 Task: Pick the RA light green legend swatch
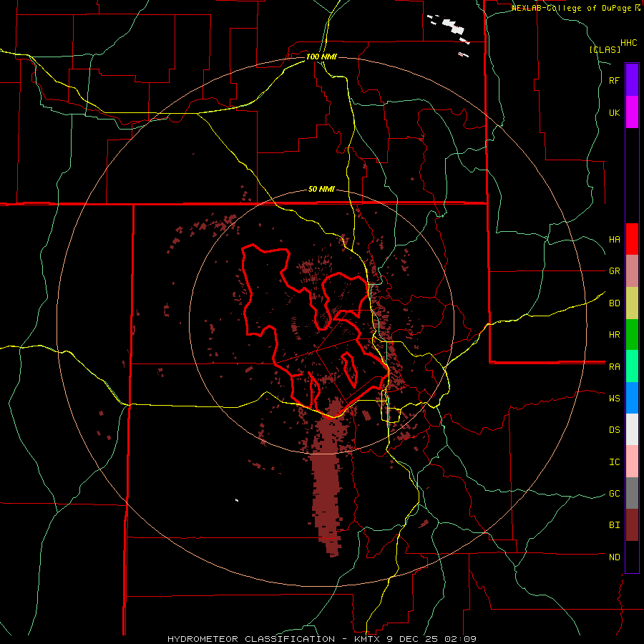pos(632,366)
